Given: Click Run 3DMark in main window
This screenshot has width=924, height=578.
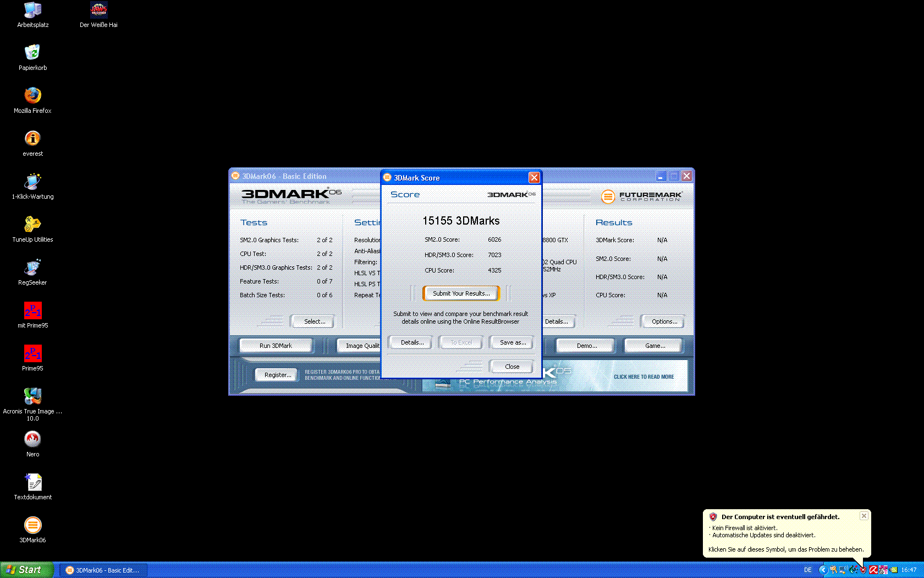Looking at the screenshot, I should pyautogui.click(x=276, y=346).
